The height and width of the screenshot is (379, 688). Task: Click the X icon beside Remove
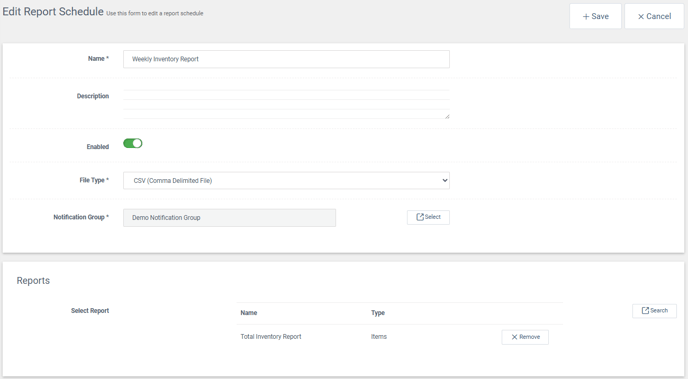point(514,337)
